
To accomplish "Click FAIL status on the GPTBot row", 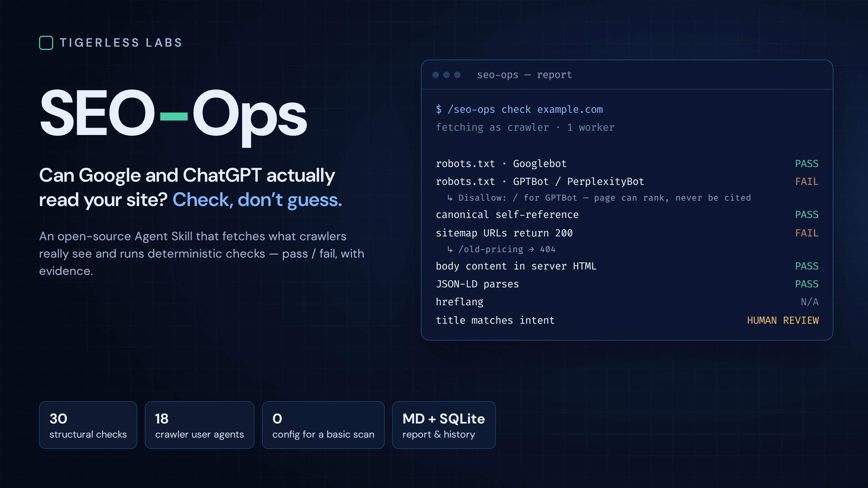I will [807, 182].
